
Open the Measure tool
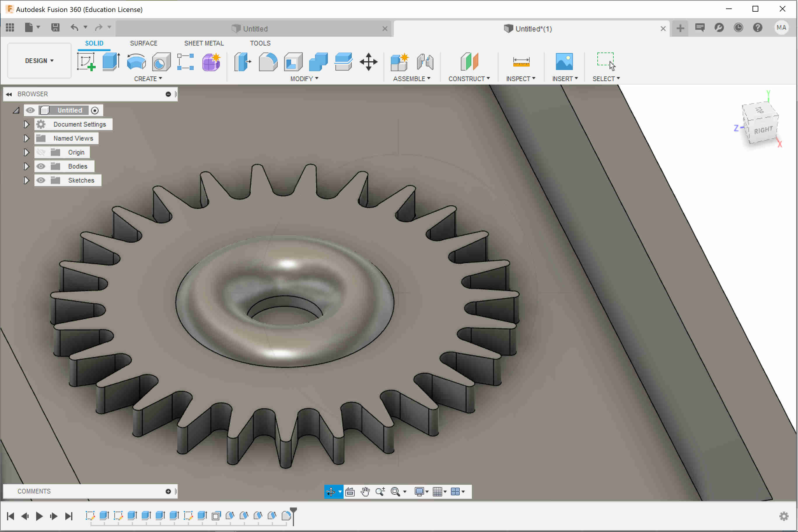(521, 62)
